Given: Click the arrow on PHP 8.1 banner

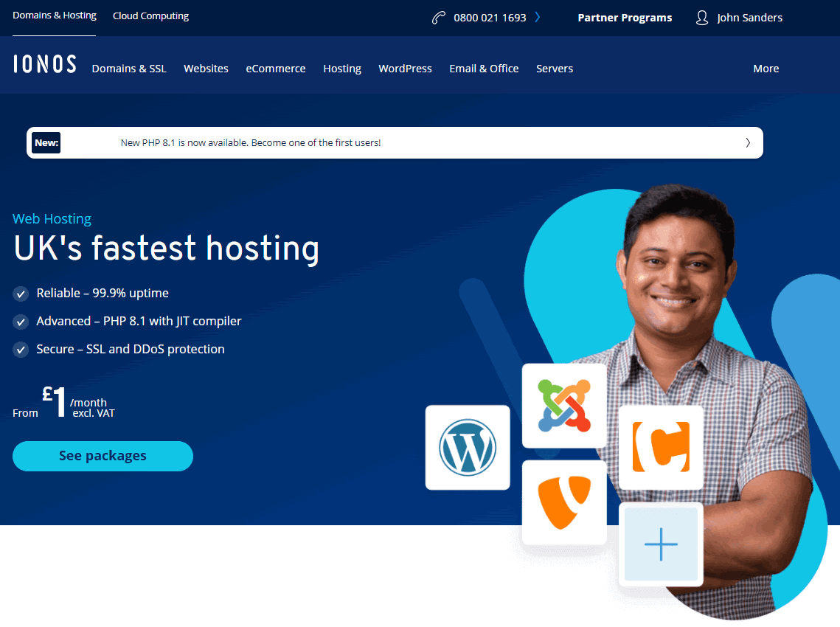Looking at the screenshot, I should click(748, 143).
